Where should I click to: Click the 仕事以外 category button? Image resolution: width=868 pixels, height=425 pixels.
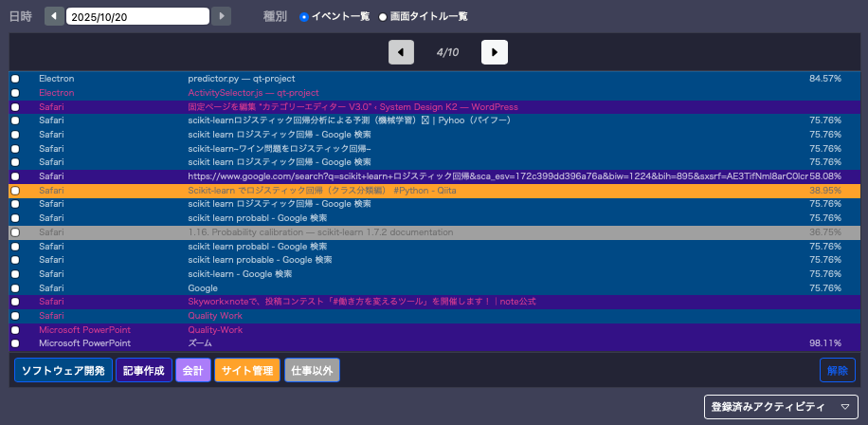click(x=312, y=370)
